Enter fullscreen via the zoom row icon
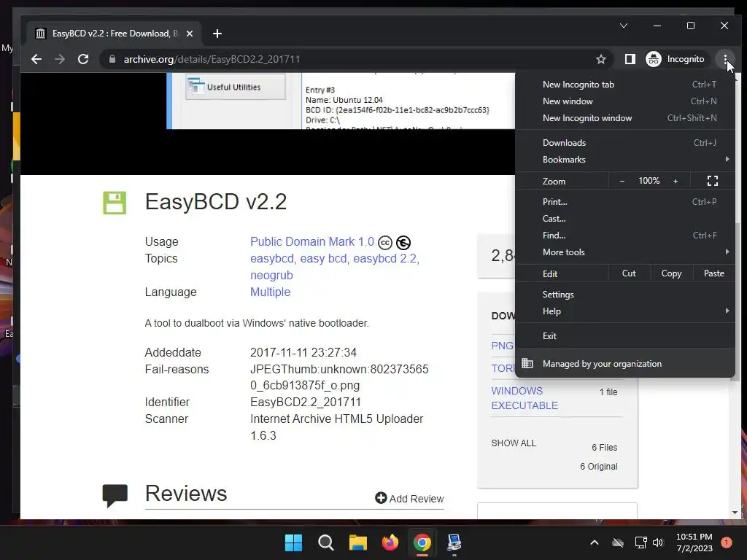This screenshot has height=560, width=747. tap(712, 181)
